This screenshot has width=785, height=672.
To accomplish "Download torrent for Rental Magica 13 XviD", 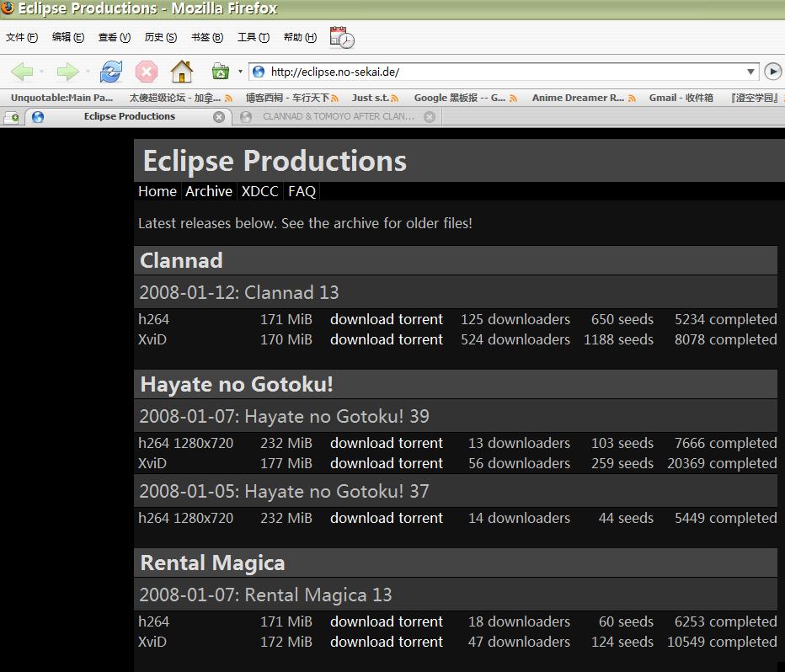I will point(387,642).
